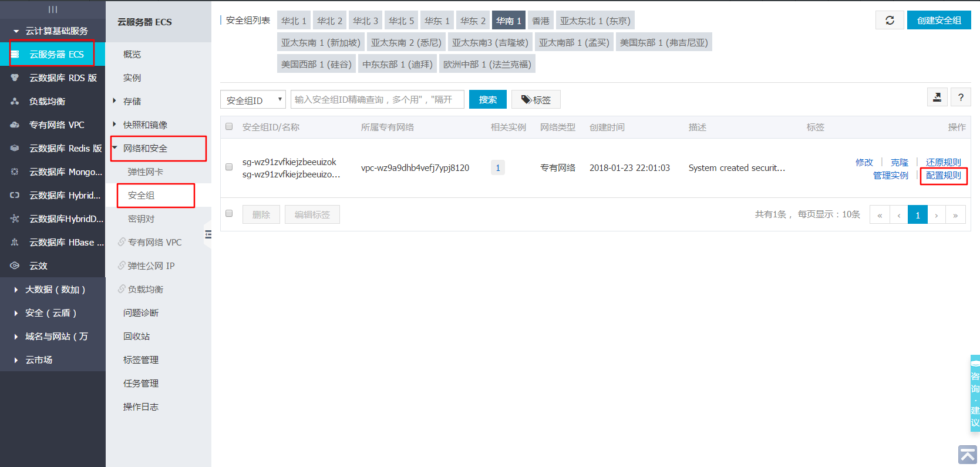980x467 pixels.
Task: Select the 欧洲中部 1 (法兰克福) region tab
Action: click(487, 64)
